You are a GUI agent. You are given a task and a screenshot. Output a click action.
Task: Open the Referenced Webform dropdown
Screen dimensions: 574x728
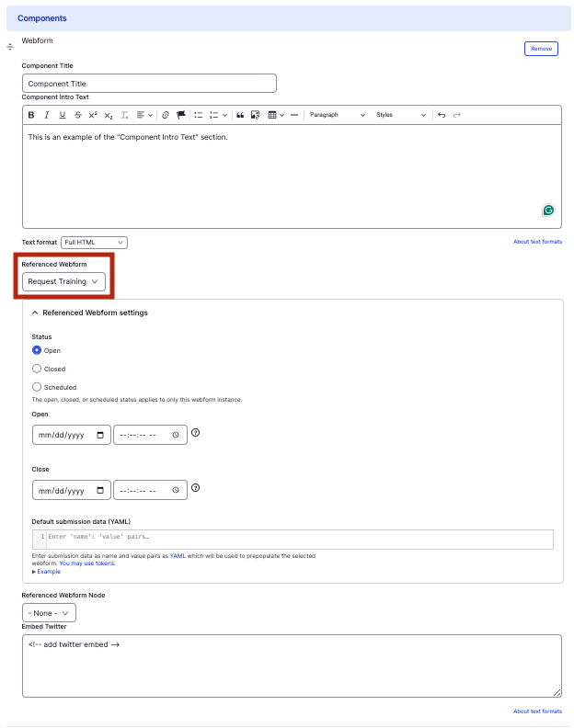63,281
